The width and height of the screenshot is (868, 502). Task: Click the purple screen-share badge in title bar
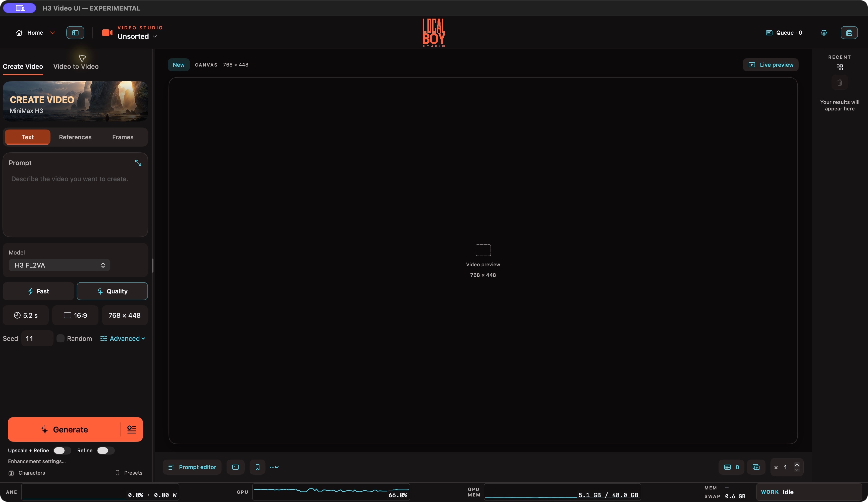(x=20, y=8)
